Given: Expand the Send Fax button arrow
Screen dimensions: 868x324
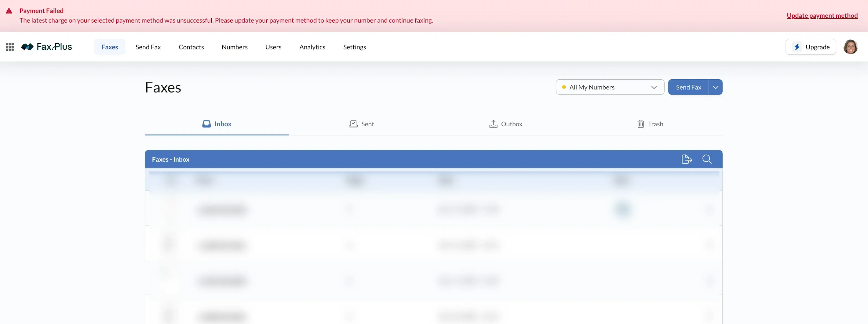Looking at the screenshot, I should click(716, 87).
